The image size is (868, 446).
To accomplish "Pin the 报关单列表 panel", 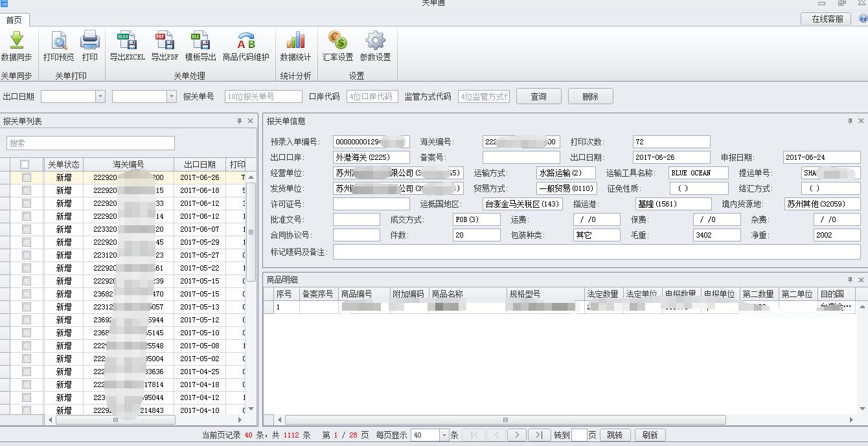I will click(239, 121).
